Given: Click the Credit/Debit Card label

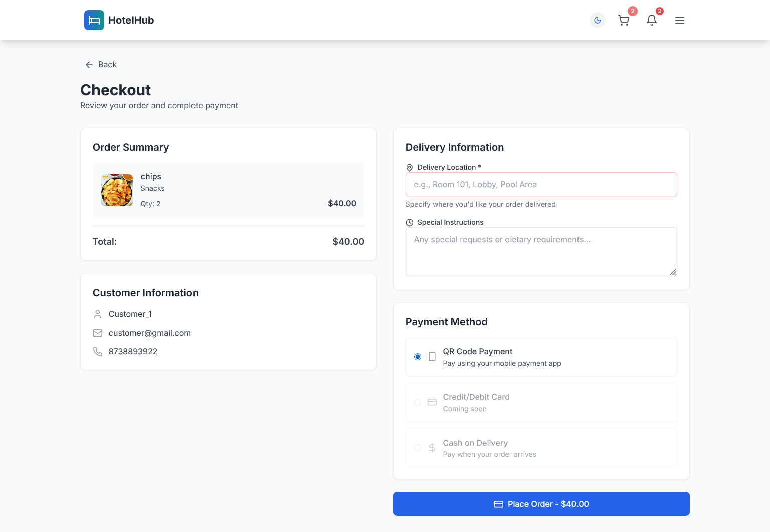Looking at the screenshot, I should pyautogui.click(x=476, y=397).
